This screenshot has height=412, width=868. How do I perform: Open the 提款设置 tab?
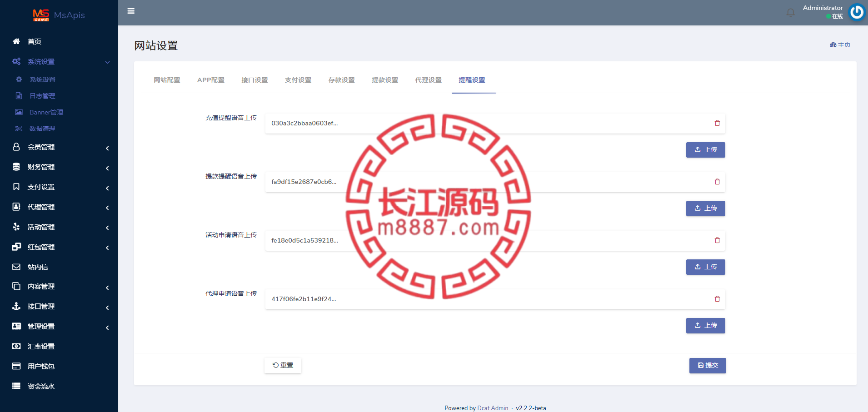point(385,80)
